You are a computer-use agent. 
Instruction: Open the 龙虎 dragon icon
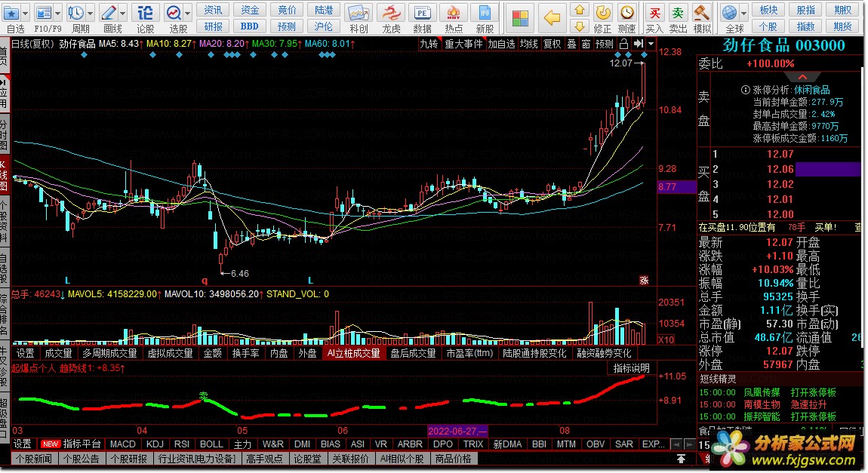[391, 13]
